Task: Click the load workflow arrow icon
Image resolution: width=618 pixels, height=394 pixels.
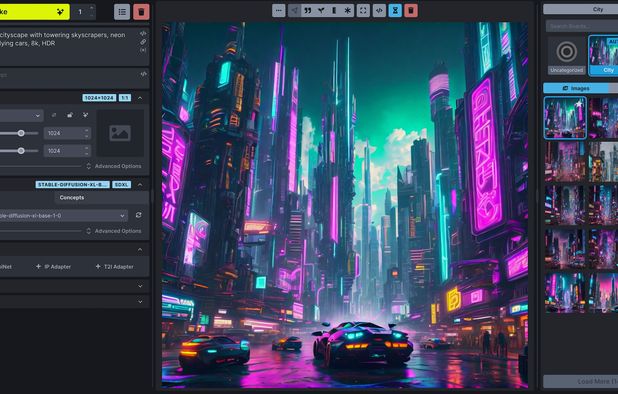Action: click(294, 11)
